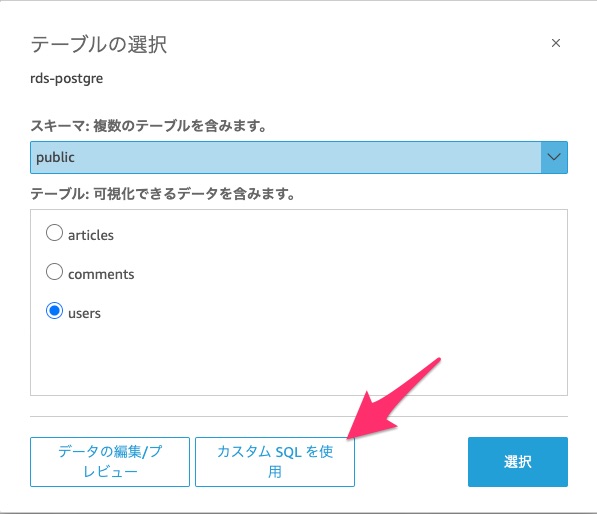
Task: Click the テーブルの選択 dialog title
Action: 99,45
